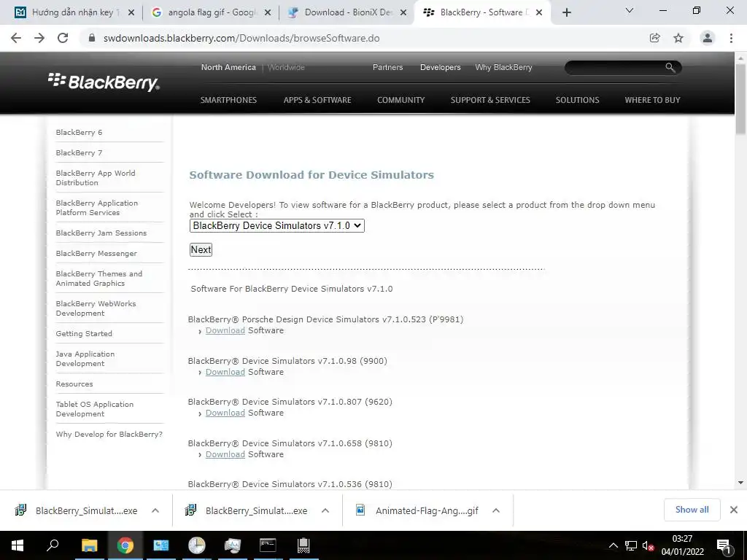Open Windows Start menu
This screenshot has width=747, height=560.
coord(18,545)
